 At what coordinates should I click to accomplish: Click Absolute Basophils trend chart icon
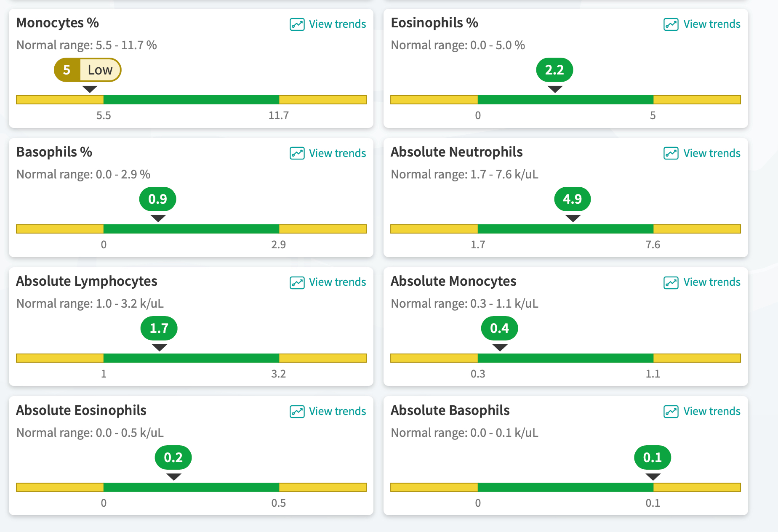click(671, 411)
